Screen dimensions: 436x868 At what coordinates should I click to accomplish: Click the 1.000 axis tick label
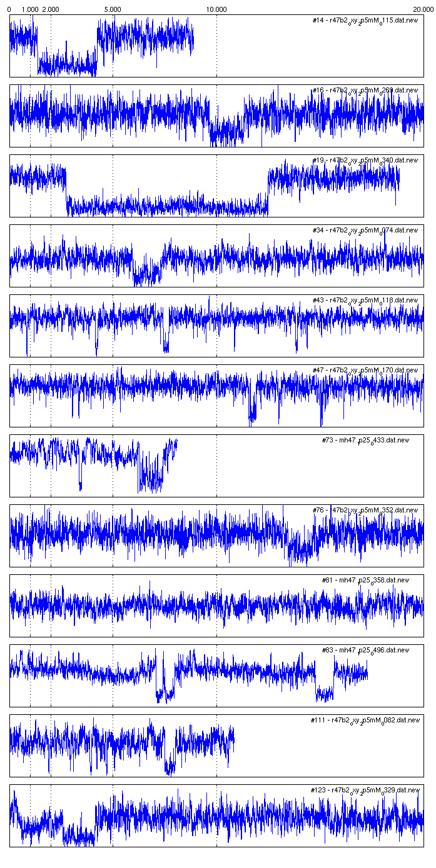click(29, 10)
